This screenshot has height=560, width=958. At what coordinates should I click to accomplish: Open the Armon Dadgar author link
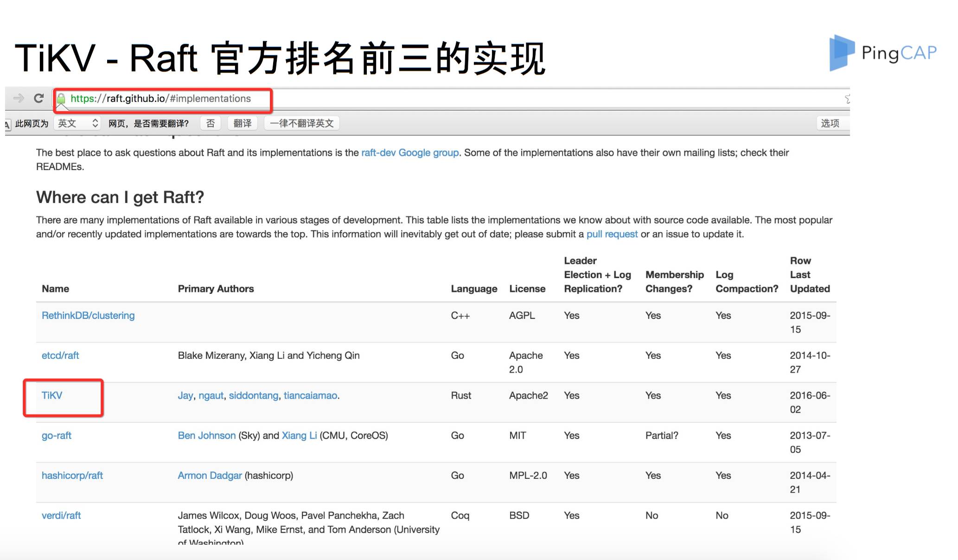point(210,476)
